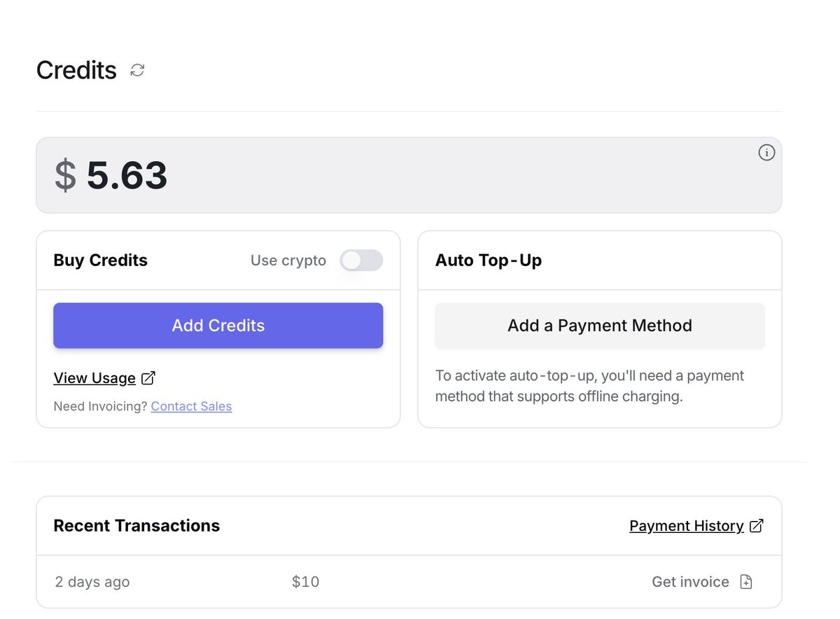
Task: Open the Payment History link
Action: (x=687, y=526)
